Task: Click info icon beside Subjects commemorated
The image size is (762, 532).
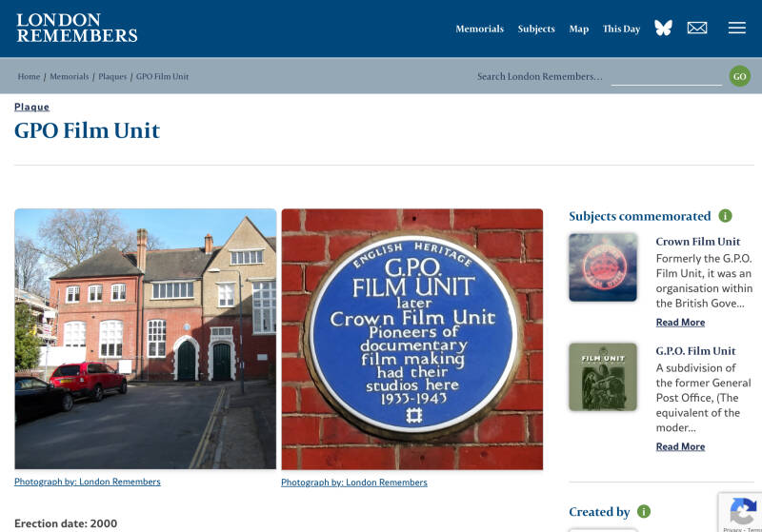Action: (x=725, y=215)
